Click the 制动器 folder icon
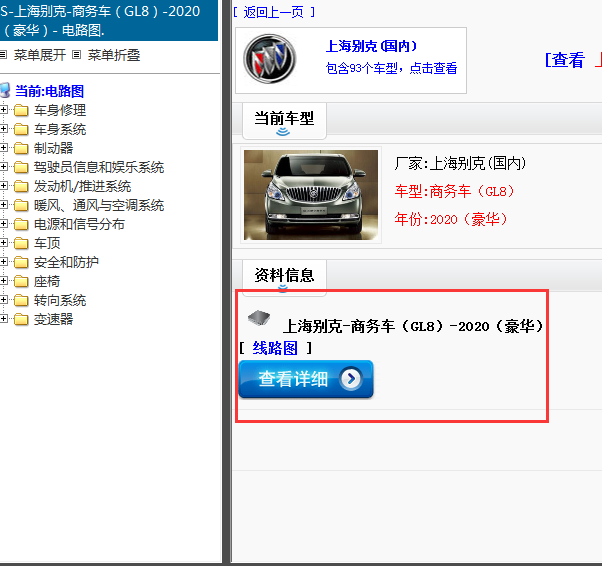This screenshot has height=566, width=602. pyautogui.click(x=21, y=148)
